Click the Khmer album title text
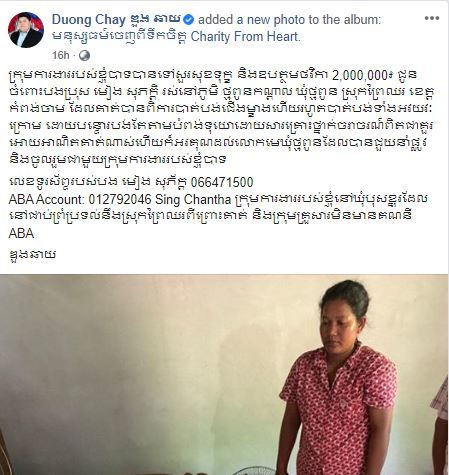Viewport: 449px width, 475px height. (x=120, y=37)
